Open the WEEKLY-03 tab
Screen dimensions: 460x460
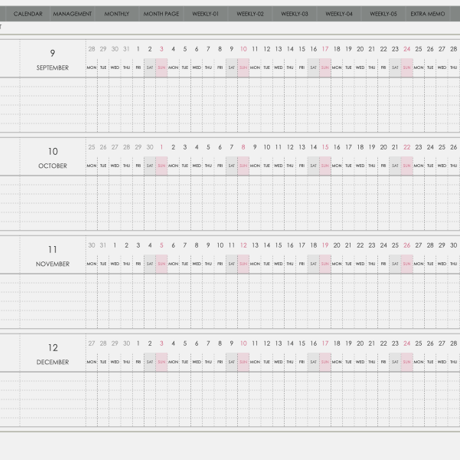click(x=294, y=14)
